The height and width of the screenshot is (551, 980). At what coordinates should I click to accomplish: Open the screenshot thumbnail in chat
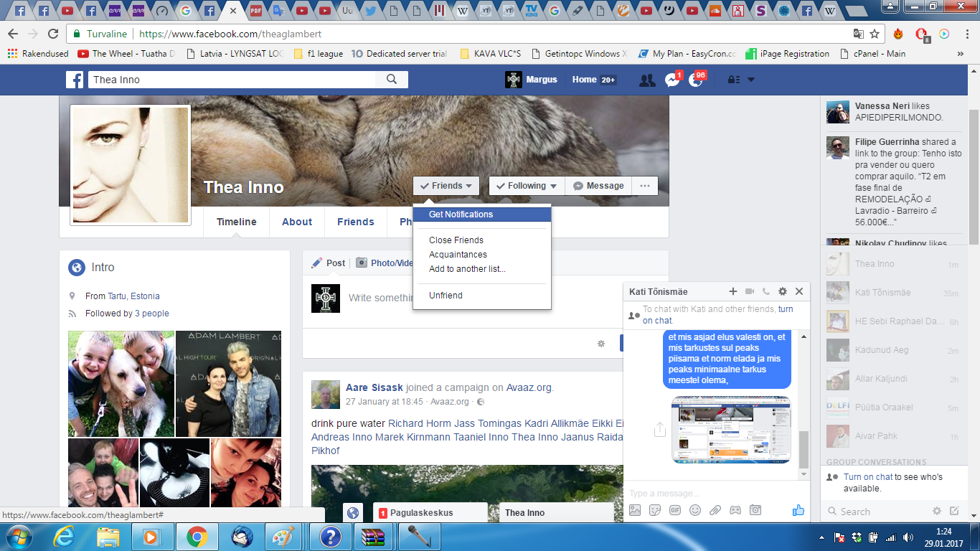(731, 430)
